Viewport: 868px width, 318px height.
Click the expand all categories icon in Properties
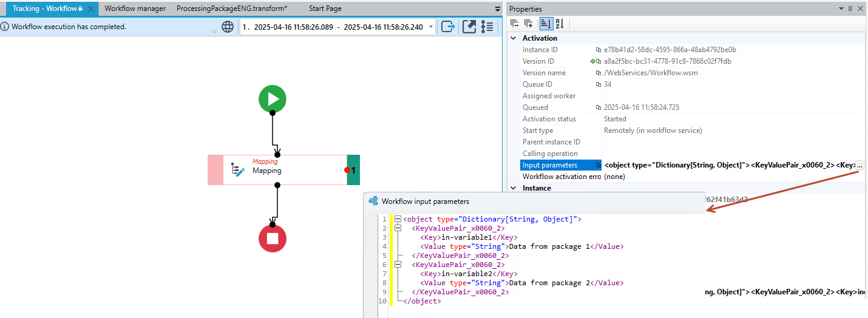point(528,24)
